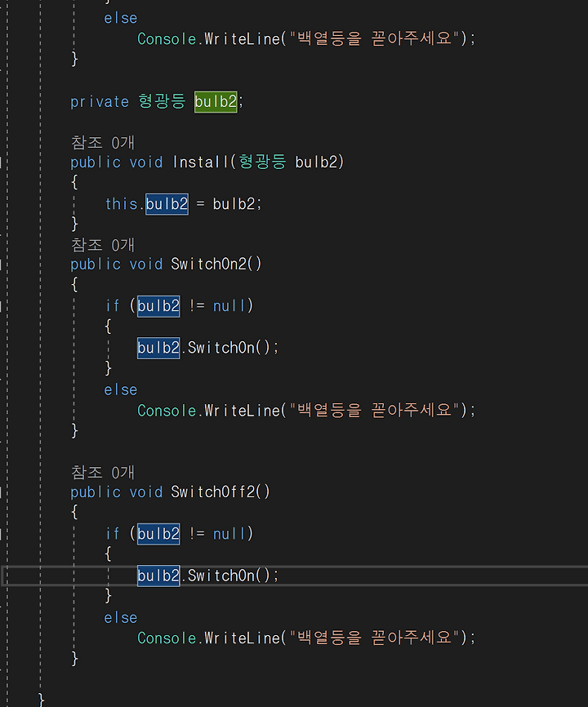
Task: Click the 'if' keyword in SwitchOff2
Action: pyautogui.click(x=112, y=534)
